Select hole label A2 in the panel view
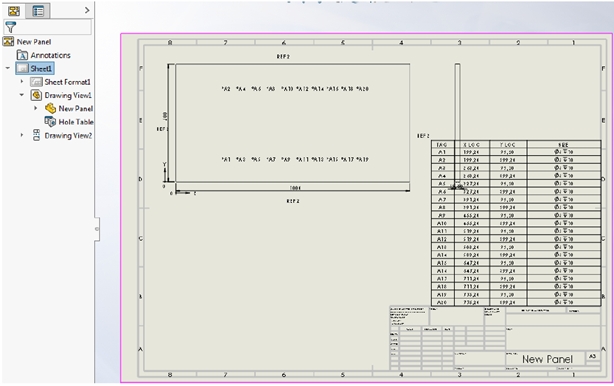Screen dimensions: 614x386 point(226,89)
